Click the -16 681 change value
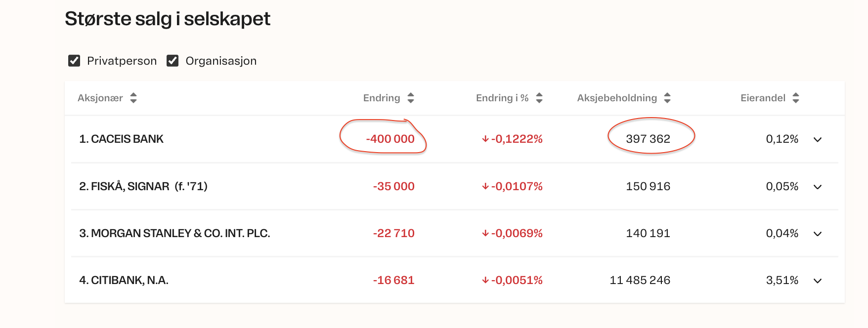 [x=394, y=280]
